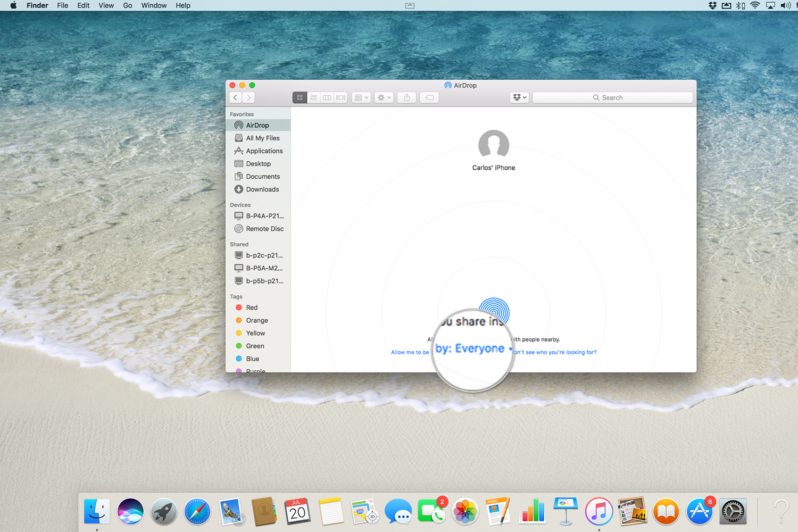Switch to list view
Image resolution: width=798 pixels, height=532 pixels.
[313, 97]
